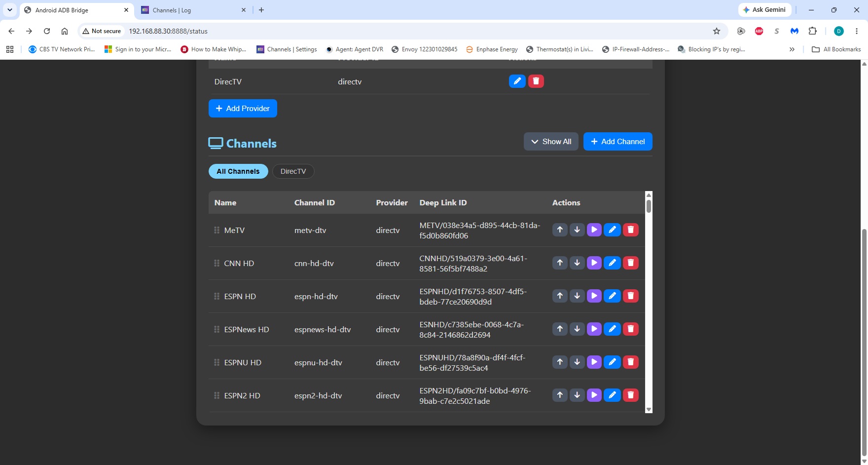Move ESPNews HD channel down
This screenshot has width=868, height=465.
click(577, 329)
